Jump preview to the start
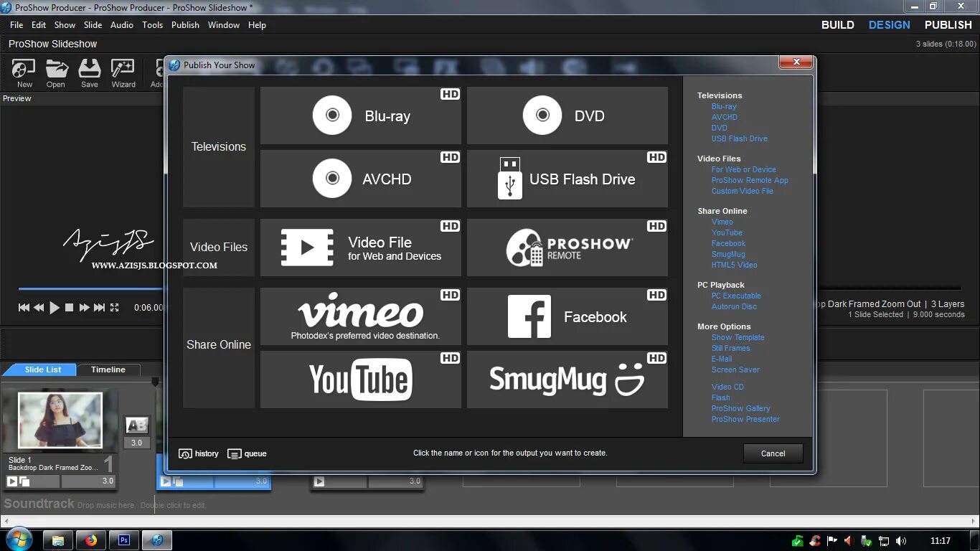 point(24,308)
